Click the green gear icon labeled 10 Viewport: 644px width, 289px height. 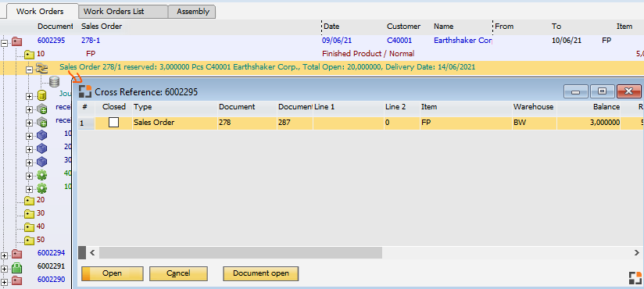point(41,188)
